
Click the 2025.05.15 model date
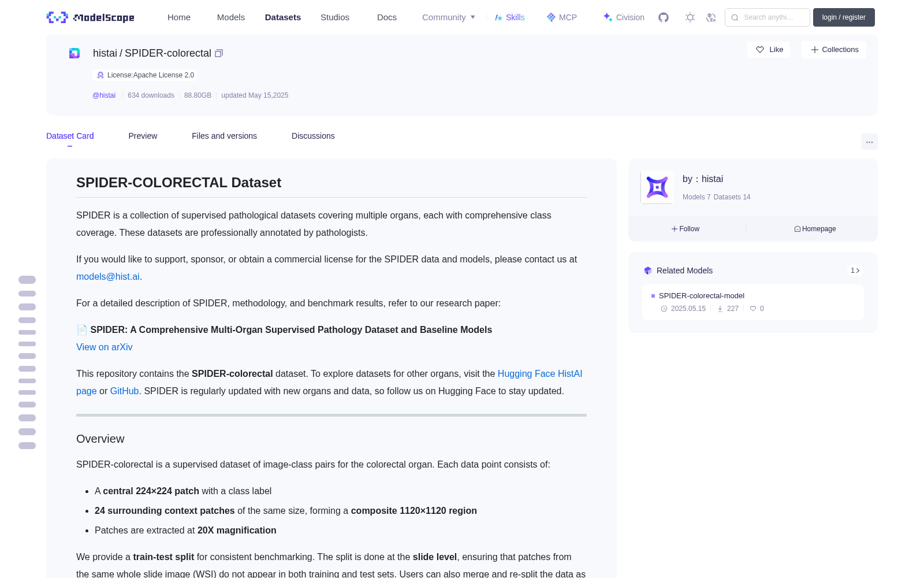(x=688, y=309)
